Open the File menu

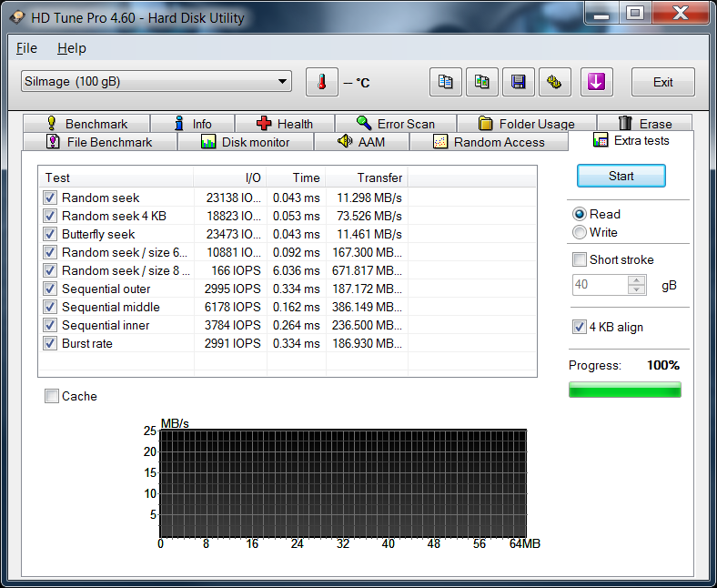pos(26,48)
